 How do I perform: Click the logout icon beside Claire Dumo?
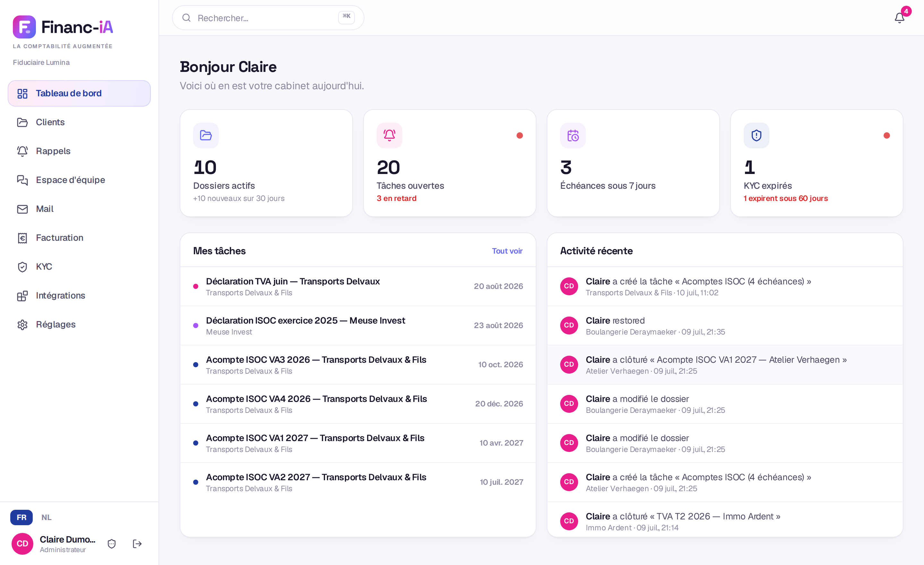[x=137, y=543]
